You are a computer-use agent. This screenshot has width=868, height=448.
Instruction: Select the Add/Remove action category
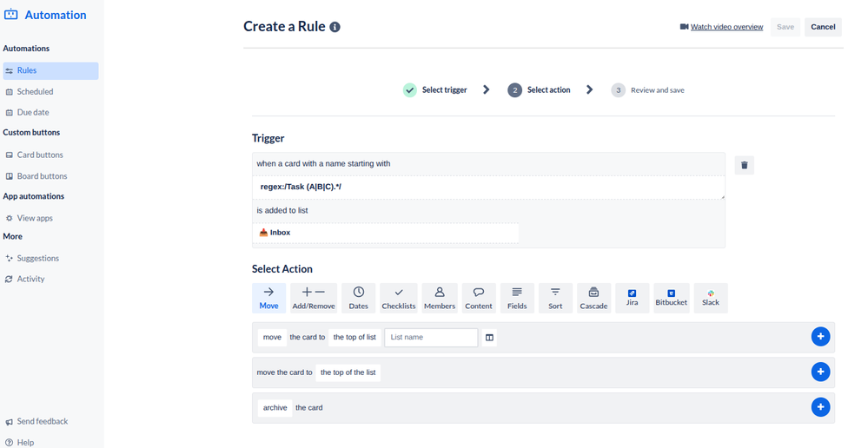314,298
